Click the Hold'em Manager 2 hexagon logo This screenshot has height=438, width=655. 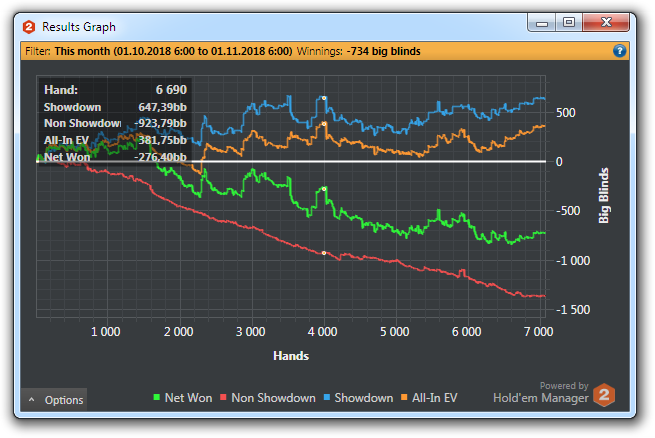point(604,395)
